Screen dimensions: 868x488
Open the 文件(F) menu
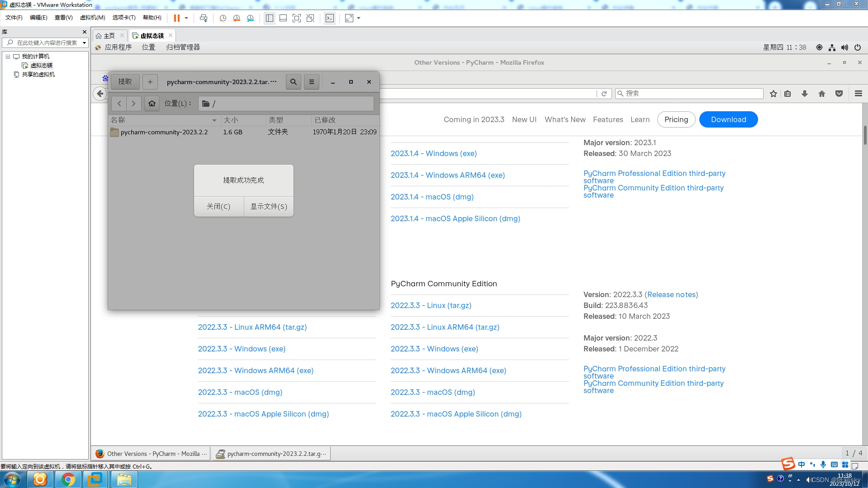pyautogui.click(x=14, y=18)
